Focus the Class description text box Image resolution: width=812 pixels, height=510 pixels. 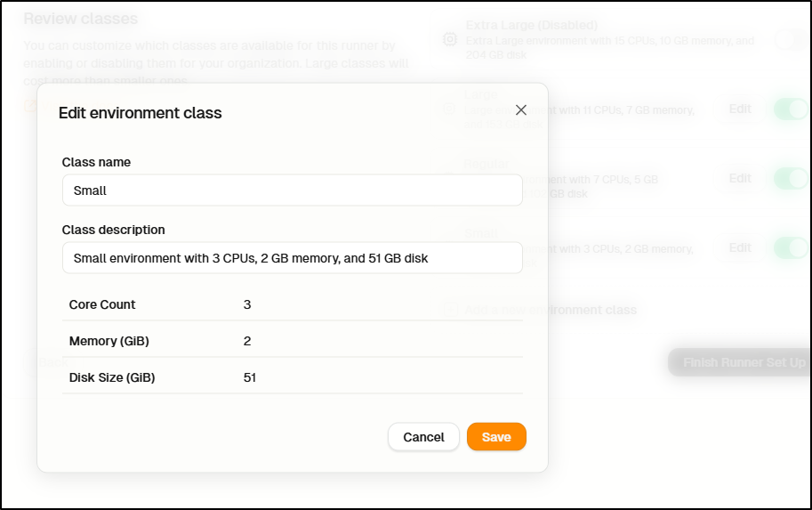tap(292, 257)
